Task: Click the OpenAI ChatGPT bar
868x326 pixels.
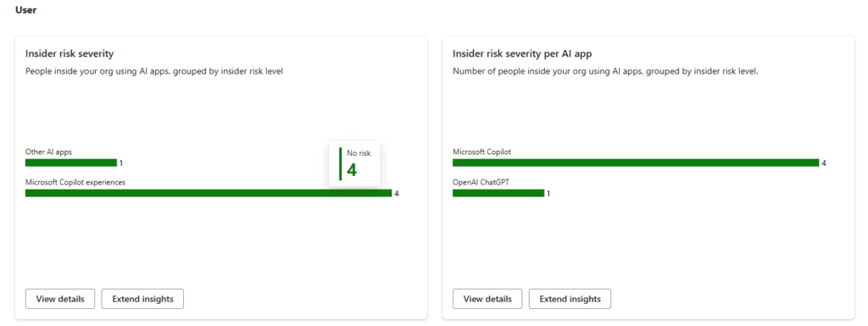Action: coord(498,193)
